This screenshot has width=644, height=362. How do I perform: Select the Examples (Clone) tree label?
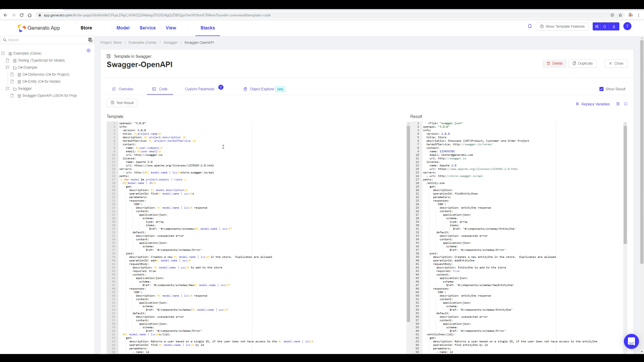[27, 53]
